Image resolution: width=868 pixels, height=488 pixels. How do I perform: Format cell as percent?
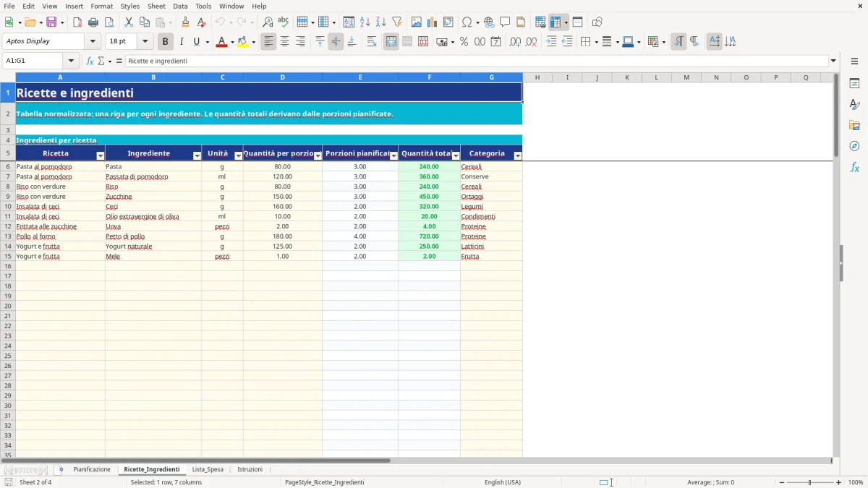click(x=464, y=42)
